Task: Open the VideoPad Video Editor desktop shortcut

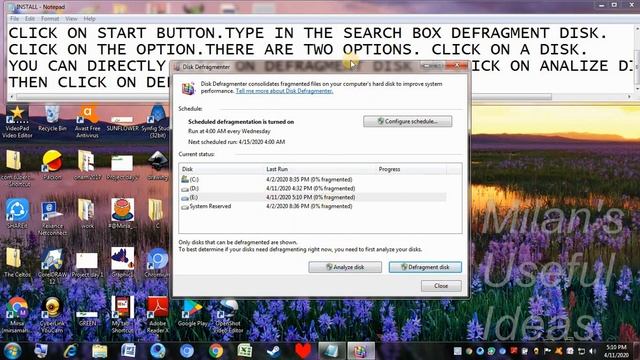Action: [17, 121]
